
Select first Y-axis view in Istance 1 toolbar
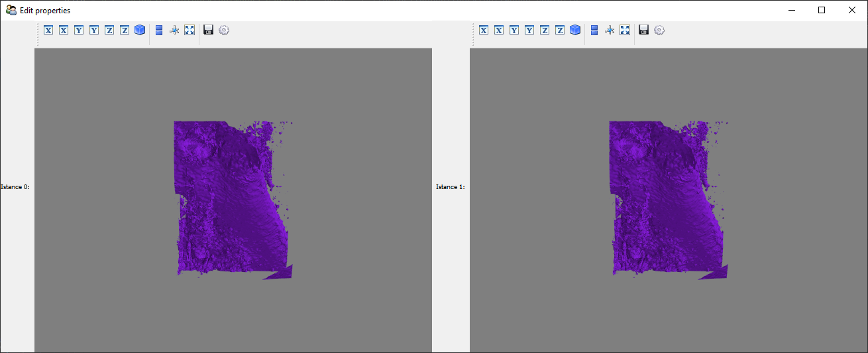514,30
